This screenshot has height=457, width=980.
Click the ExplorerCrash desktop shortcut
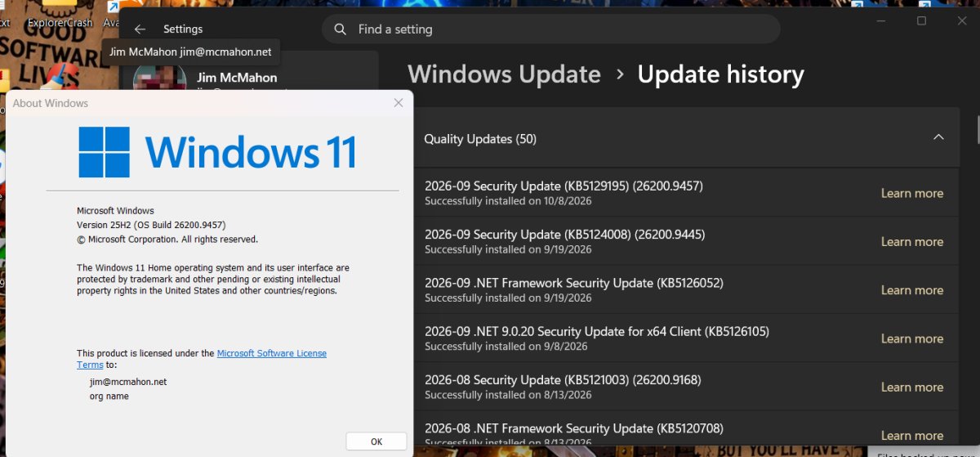tap(60, 16)
